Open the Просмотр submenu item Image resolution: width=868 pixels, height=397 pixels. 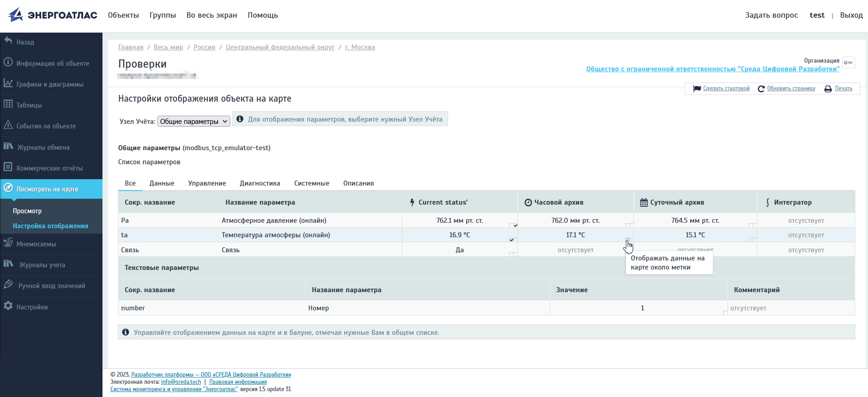[27, 211]
